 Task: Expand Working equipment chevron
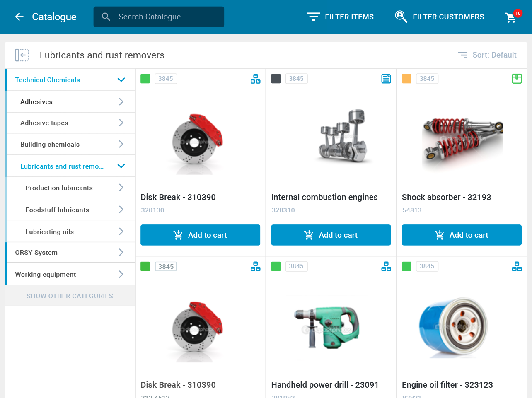click(x=121, y=274)
